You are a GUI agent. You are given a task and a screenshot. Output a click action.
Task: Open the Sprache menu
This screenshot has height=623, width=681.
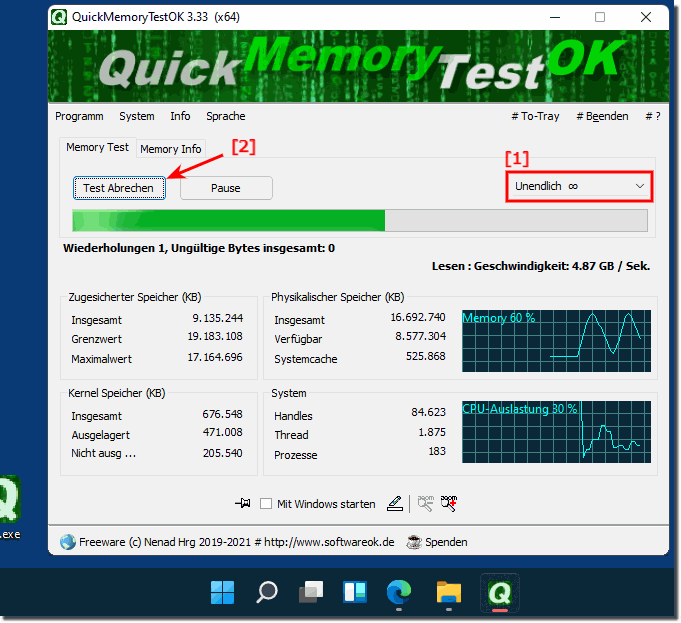click(x=225, y=116)
